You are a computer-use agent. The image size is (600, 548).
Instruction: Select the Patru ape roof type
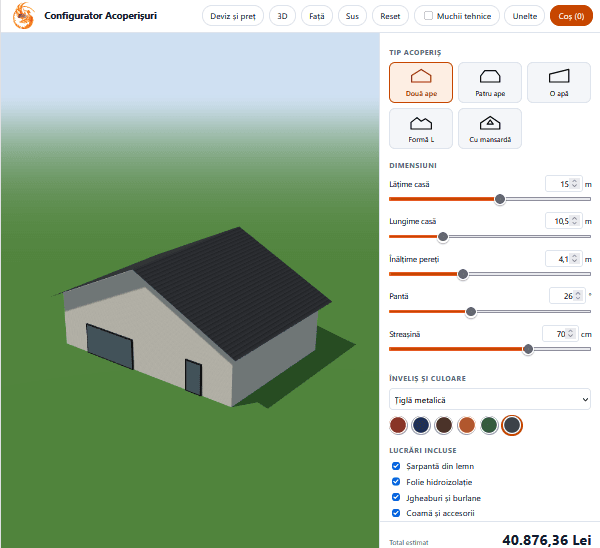click(x=490, y=83)
